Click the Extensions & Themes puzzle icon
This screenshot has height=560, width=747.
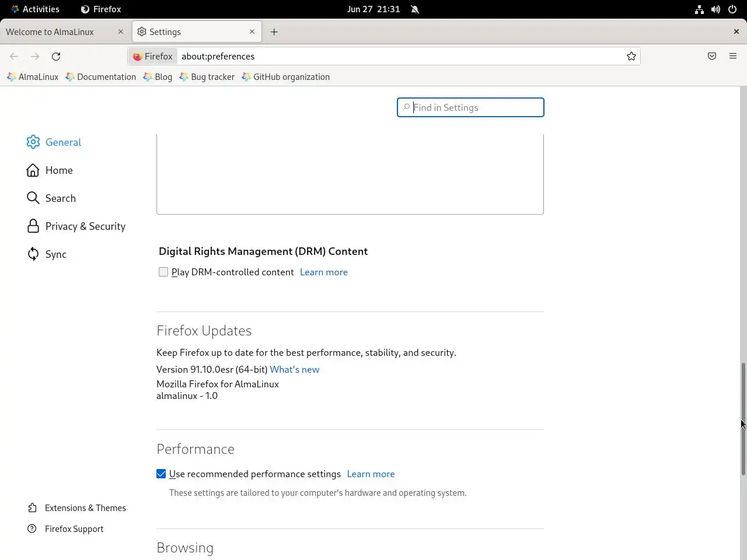coord(33,508)
